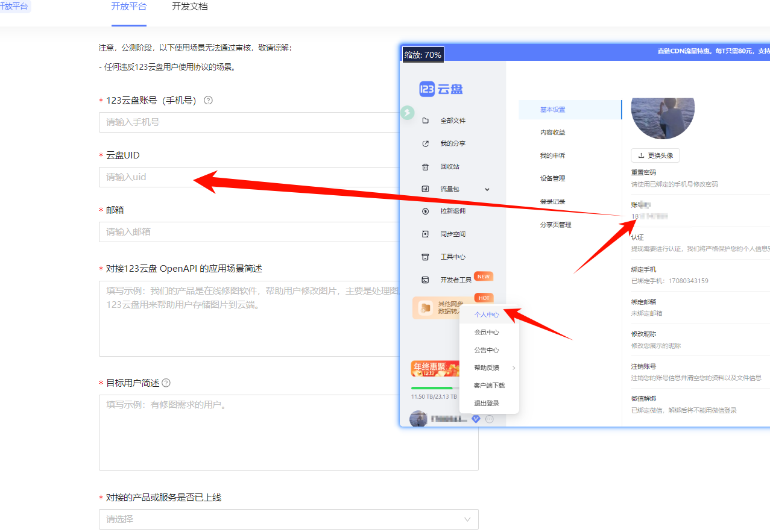Click the 其他网盘数据转入 orange banner
This screenshot has height=532, width=770.
pyautogui.click(x=437, y=308)
